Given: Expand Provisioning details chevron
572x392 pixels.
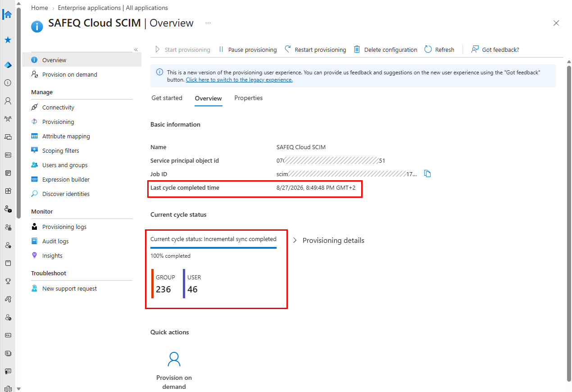Looking at the screenshot, I should tap(295, 241).
